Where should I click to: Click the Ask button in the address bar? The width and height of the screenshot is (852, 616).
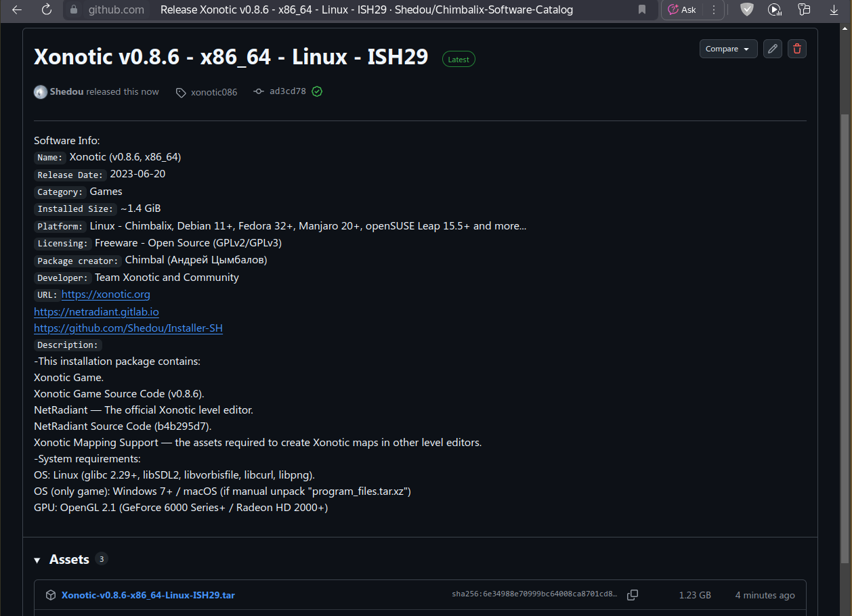point(682,9)
